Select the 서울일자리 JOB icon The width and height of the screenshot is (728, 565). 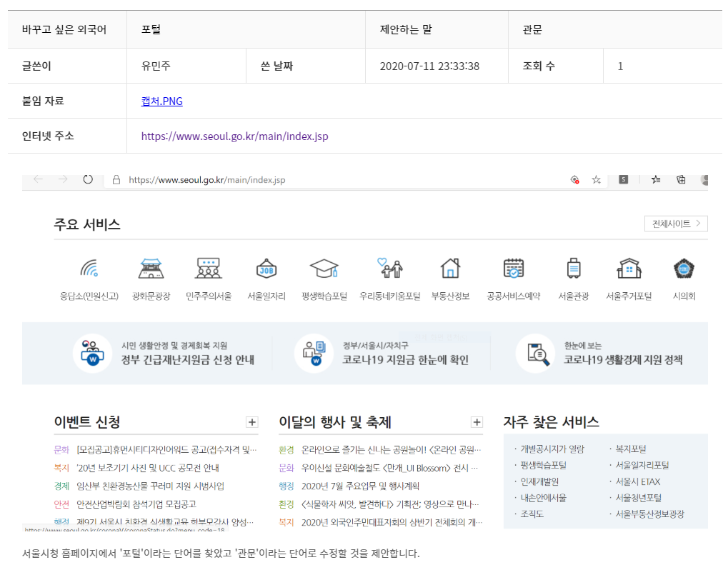coord(266,269)
